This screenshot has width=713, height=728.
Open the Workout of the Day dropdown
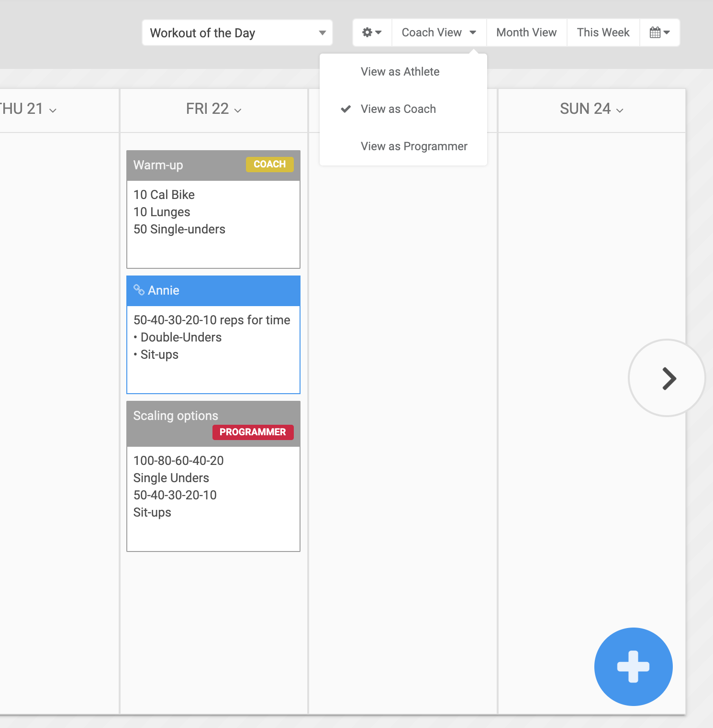pos(237,33)
